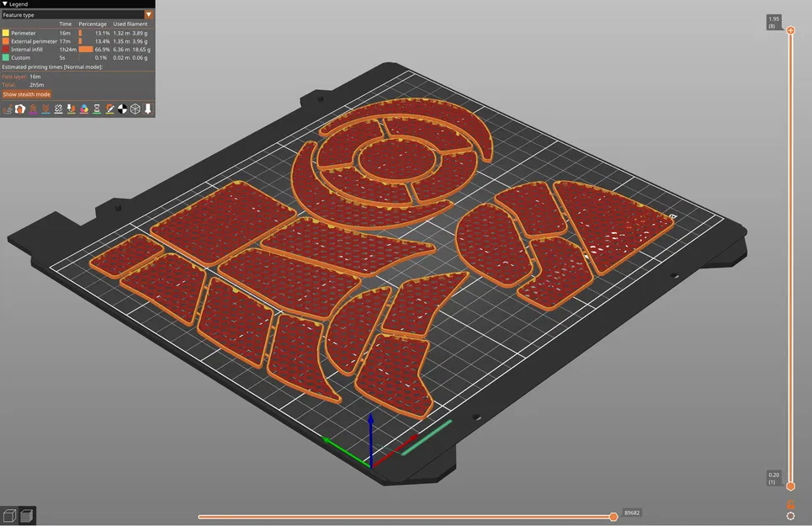The height and width of the screenshot is (526, 812).
Task: Open vertical slider settings gear
Action: [x=790, y=516]
